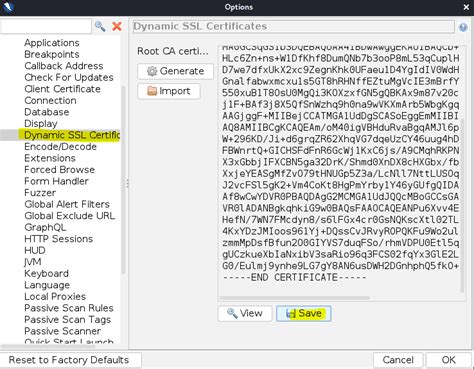Open JVM settings
This screenshot has width=474, height=369.
point(33,262)
